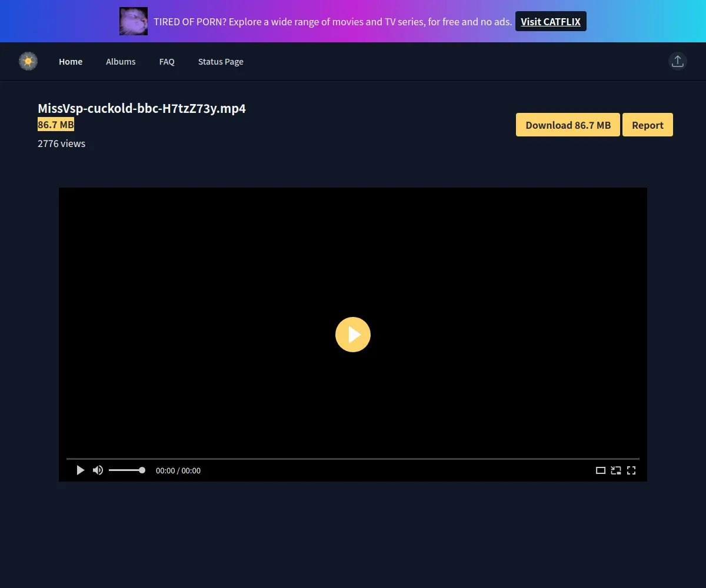Click the small play icon in the player controls
This screenshot has height=588, width=706.
click(81, 470)
